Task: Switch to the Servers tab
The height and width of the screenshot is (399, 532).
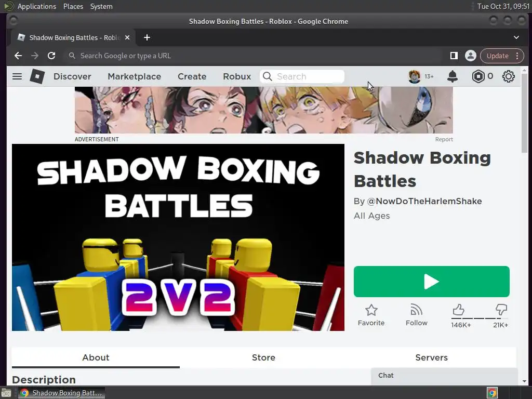Action: 432,357
